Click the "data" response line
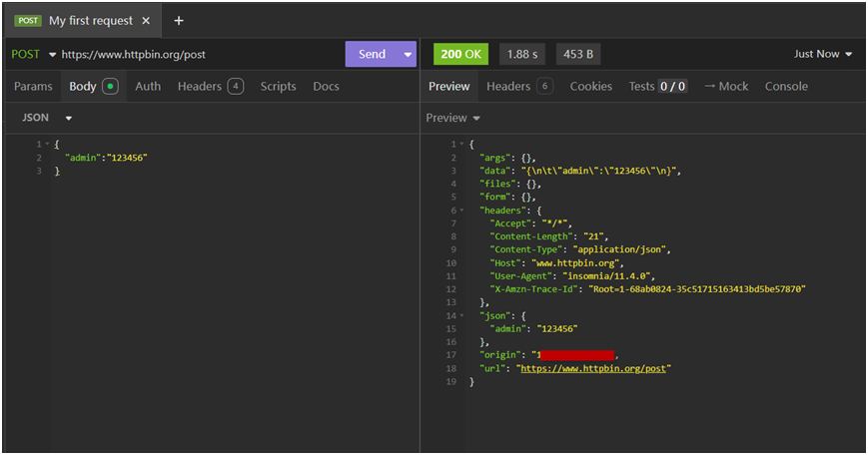Screen dimensions: 868x455 580,171
